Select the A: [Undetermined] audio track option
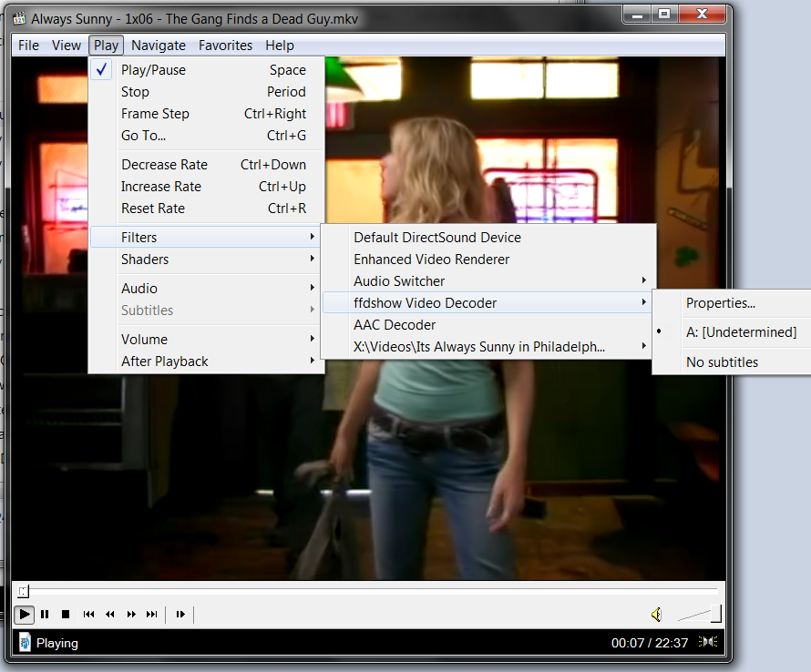This screenshot has height=672, width=811. coord(740,332)
